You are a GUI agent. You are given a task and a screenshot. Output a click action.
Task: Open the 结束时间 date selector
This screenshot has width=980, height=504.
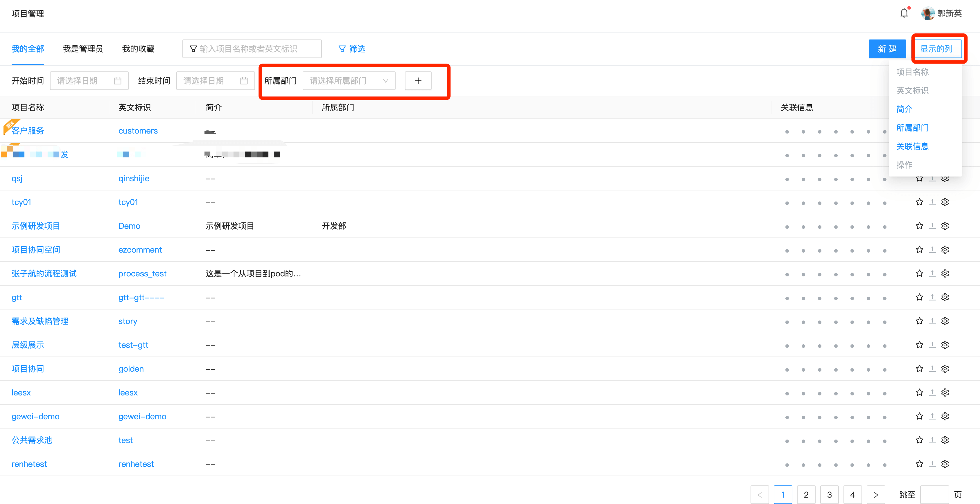point(215,81)
